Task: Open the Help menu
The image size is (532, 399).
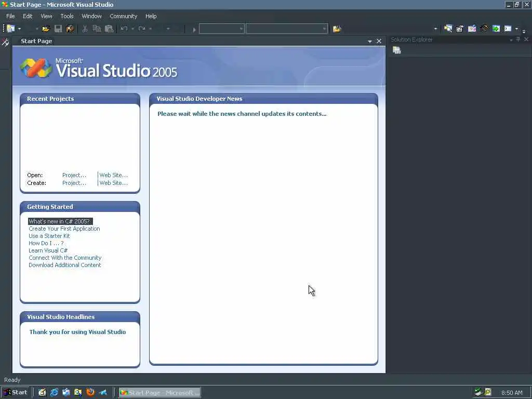Action: click(x=151, y=16)
